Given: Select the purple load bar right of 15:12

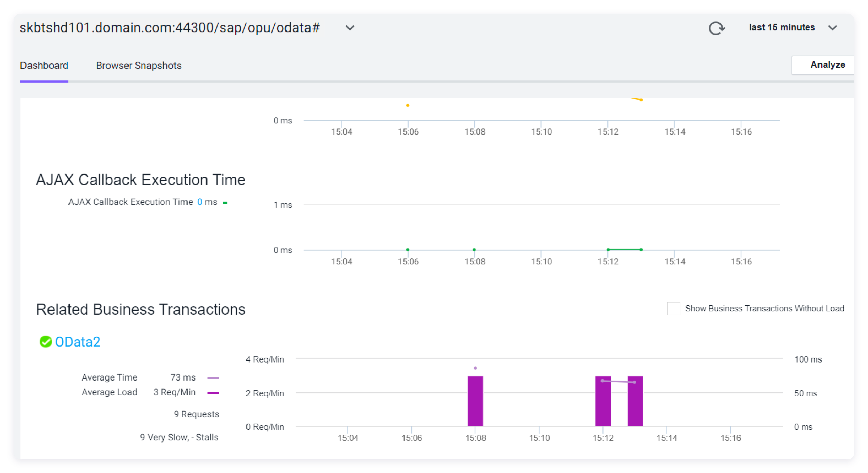Looking at the screenshot, I should pyautogui.click(x=635, y=401).
